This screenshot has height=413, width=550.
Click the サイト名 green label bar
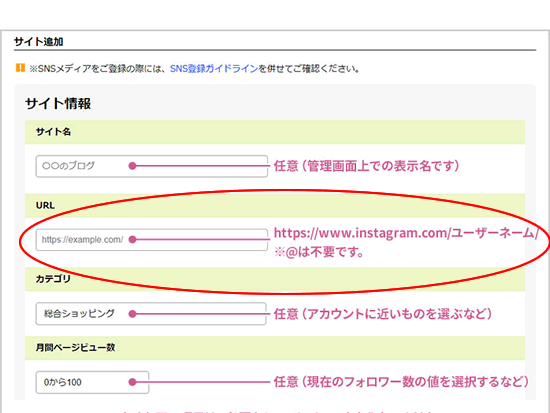(275, 132)
